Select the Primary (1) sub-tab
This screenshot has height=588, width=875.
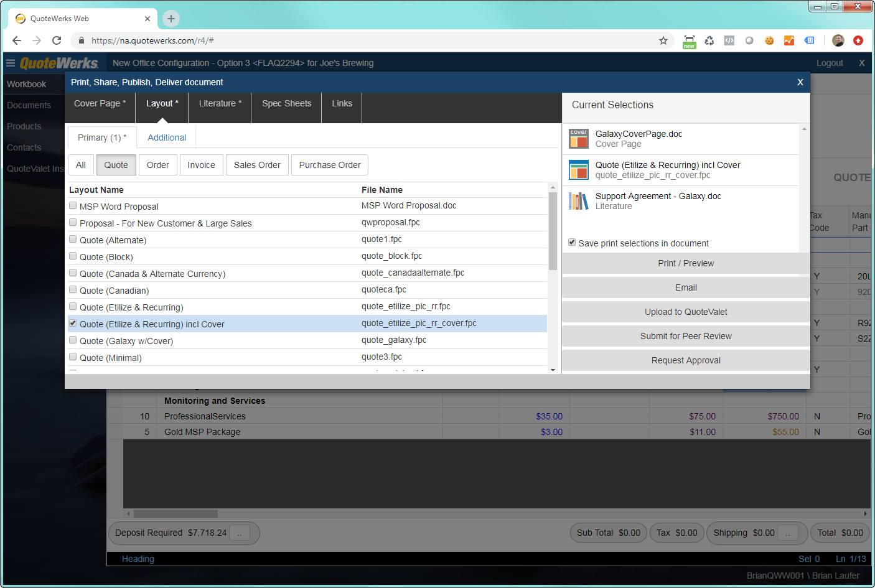(x=102, y=138)
